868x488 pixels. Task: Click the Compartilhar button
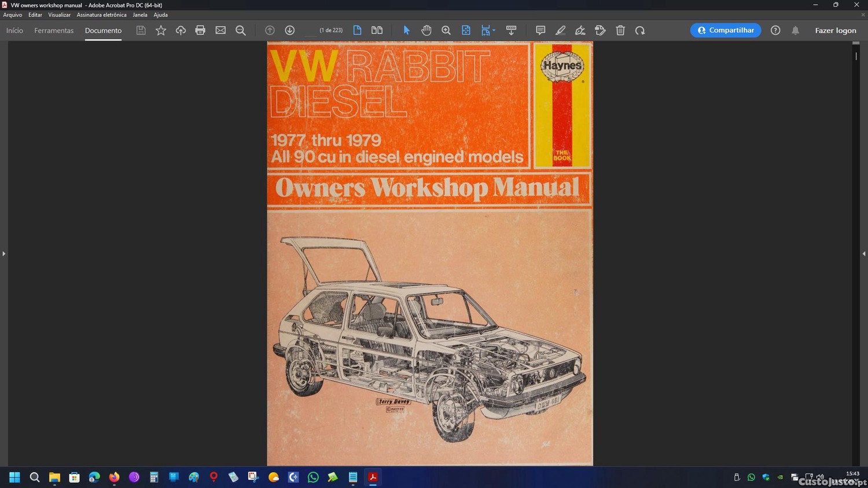(726, 30)
